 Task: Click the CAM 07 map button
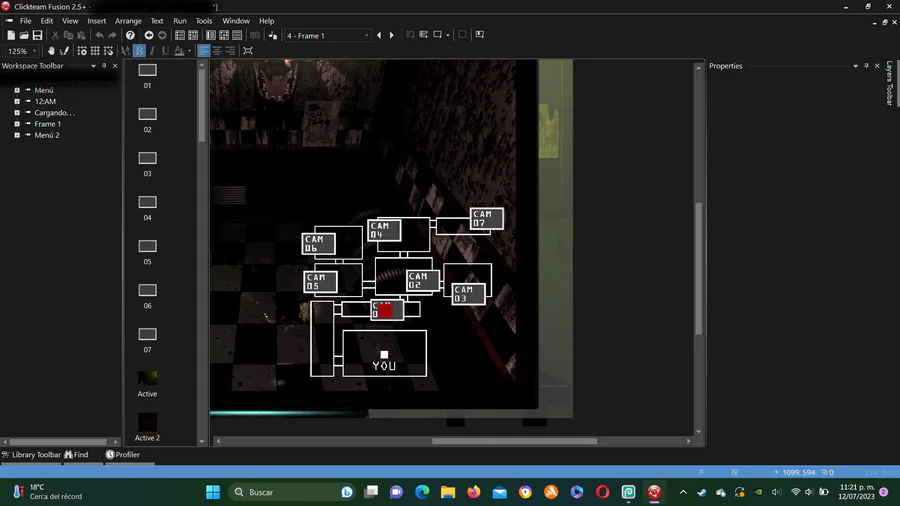(487, 219)
